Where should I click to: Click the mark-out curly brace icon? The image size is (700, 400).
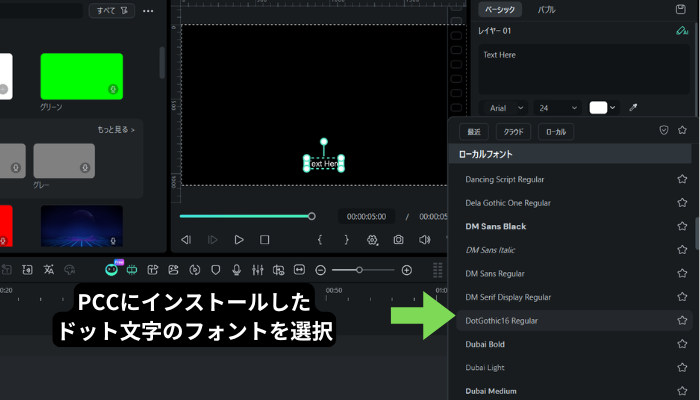pos(346,240)
